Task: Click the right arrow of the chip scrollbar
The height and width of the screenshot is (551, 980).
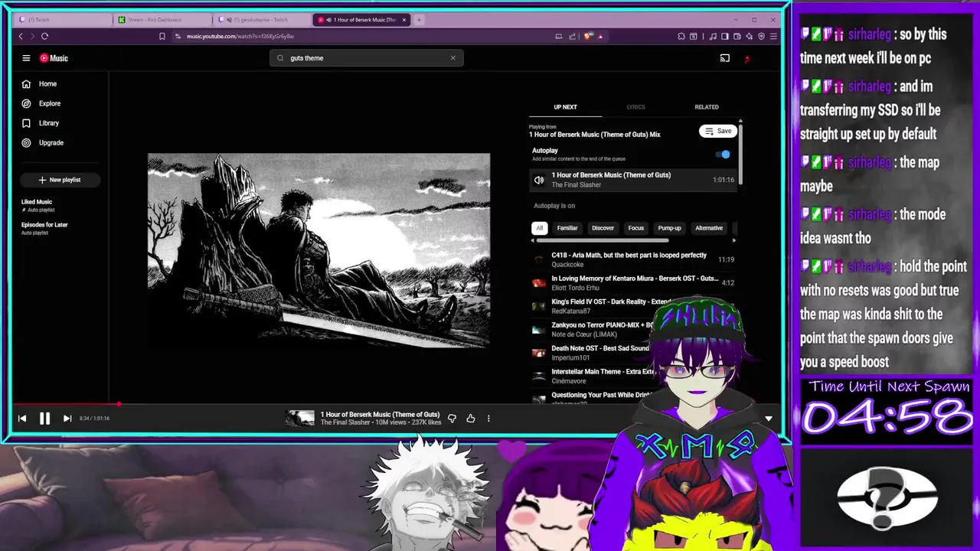Action: tap(734, 240)
